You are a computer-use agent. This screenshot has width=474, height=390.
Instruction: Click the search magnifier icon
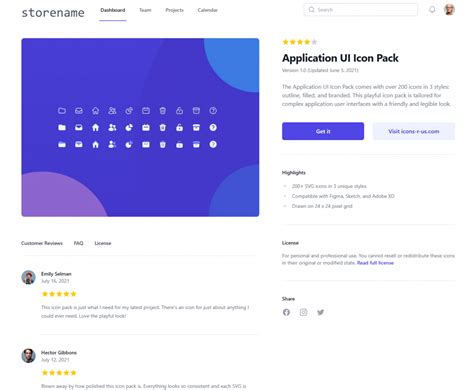[311, 10]
